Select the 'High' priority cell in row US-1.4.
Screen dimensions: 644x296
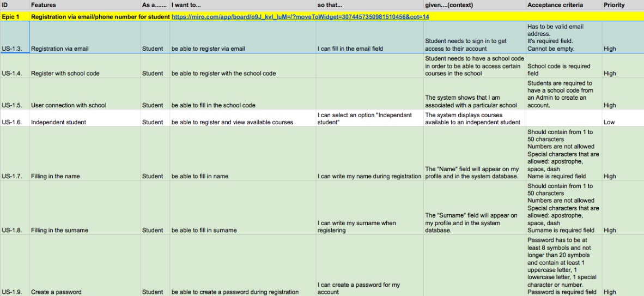coord(623,66)
